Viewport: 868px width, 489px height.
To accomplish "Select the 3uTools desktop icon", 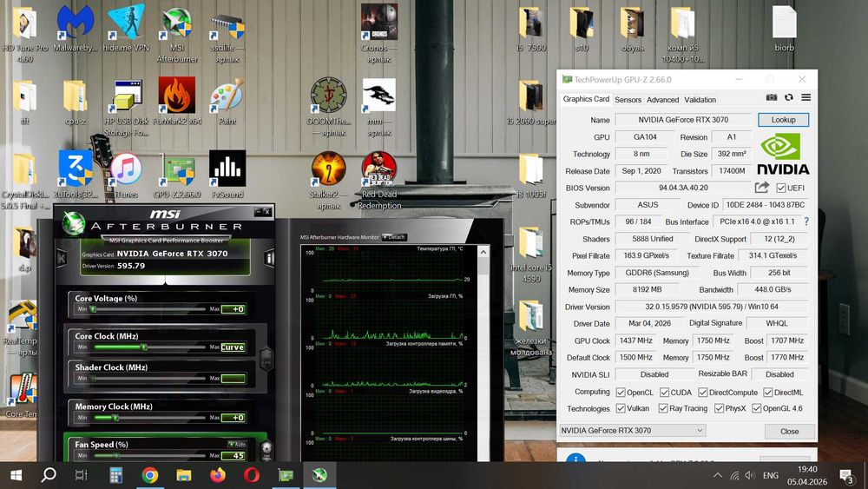I will tap(76, 174).
